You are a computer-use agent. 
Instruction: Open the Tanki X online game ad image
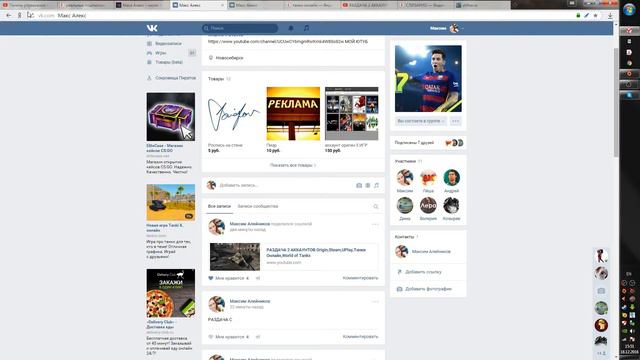pyautogui.click(x=171, y=202)
